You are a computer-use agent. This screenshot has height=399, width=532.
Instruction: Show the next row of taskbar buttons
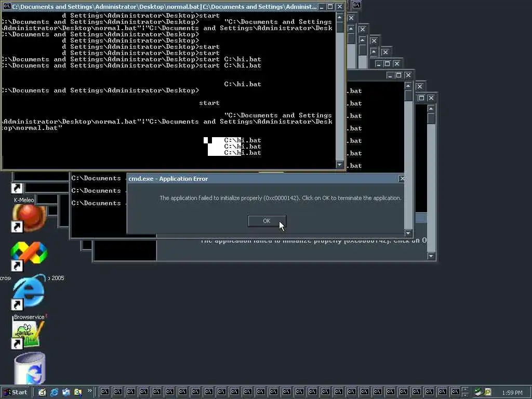click(465, 395)
